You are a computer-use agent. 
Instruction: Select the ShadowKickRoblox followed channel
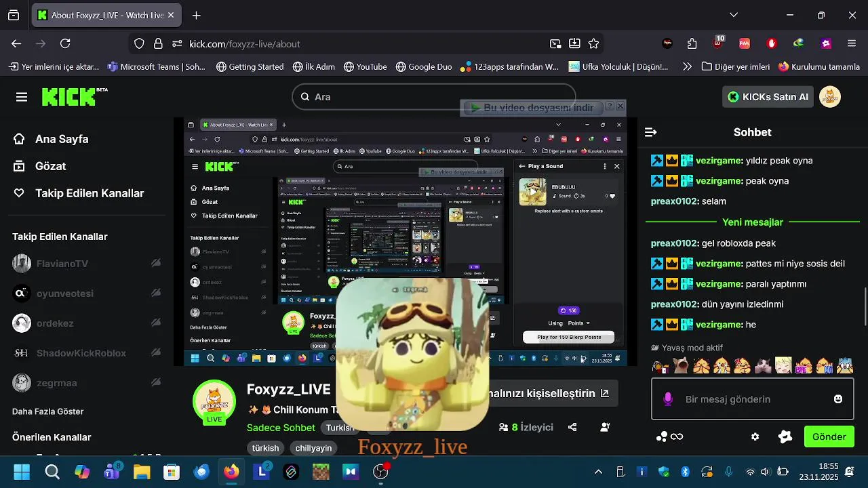pyautogui.click(x=87, y=353)
